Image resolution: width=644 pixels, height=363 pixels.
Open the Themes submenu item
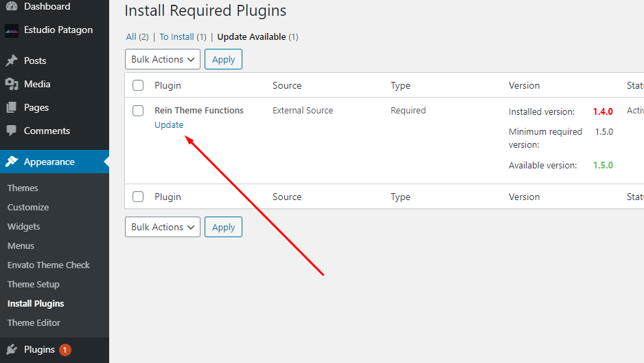23,188
